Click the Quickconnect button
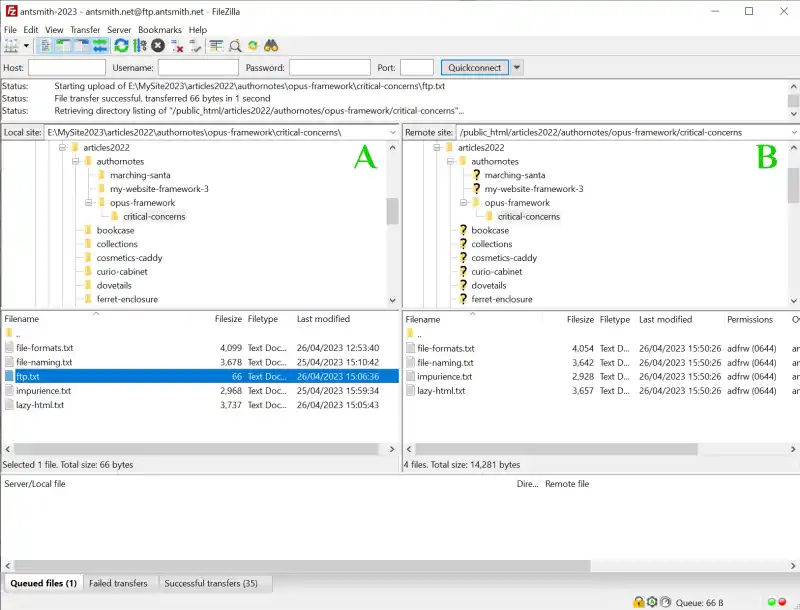The image size is (800, 610). click(474, 67)
